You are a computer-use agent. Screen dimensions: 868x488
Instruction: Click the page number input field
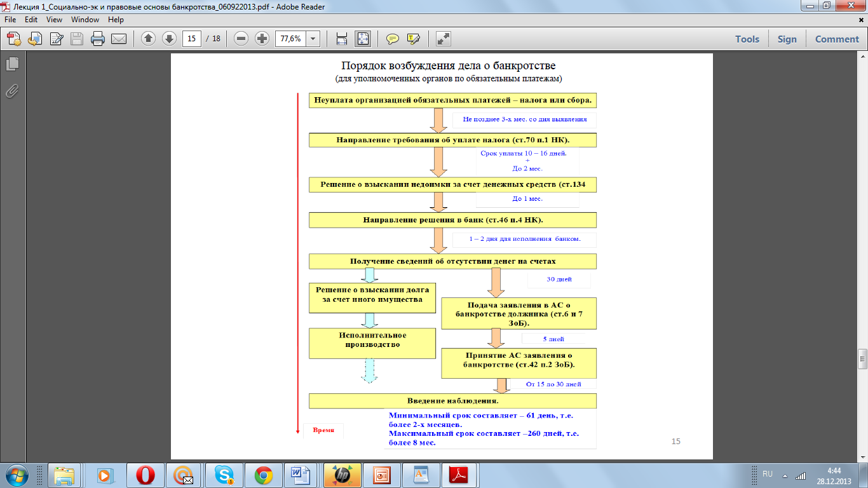point(191,39)
